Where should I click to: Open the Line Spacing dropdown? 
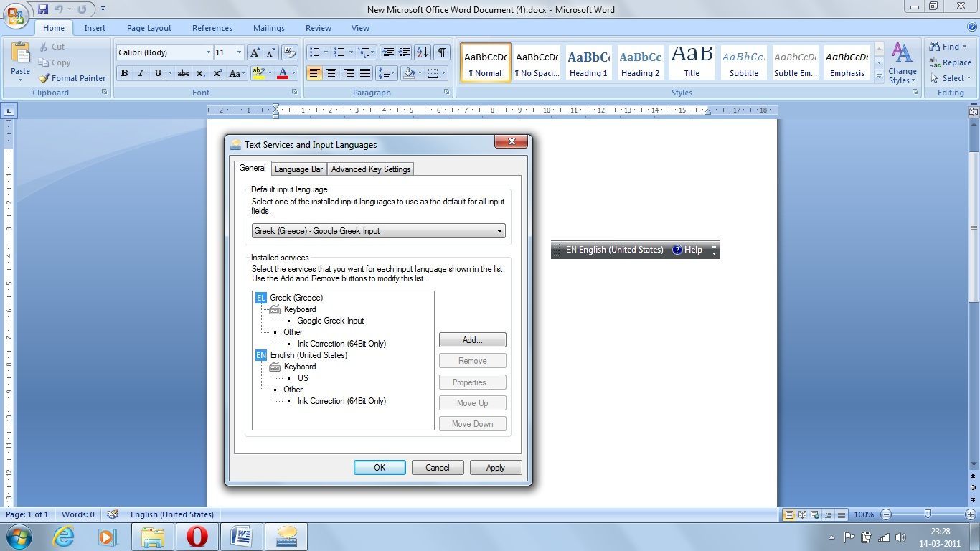click(x=387, y=73)
